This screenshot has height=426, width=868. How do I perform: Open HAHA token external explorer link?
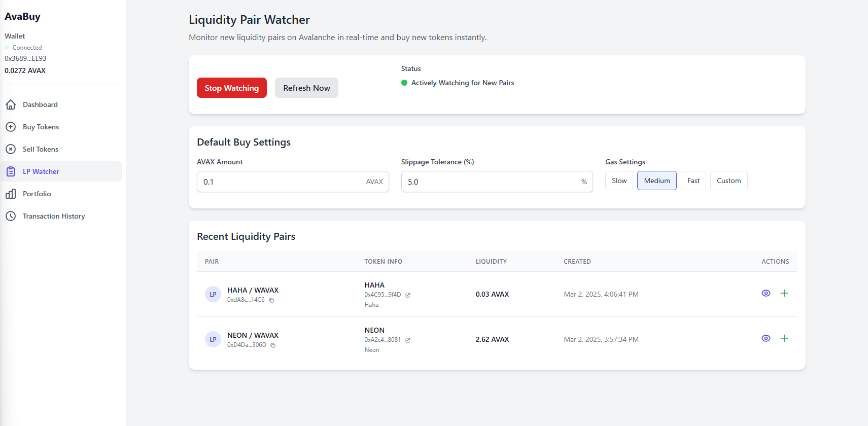coord(408,295)
